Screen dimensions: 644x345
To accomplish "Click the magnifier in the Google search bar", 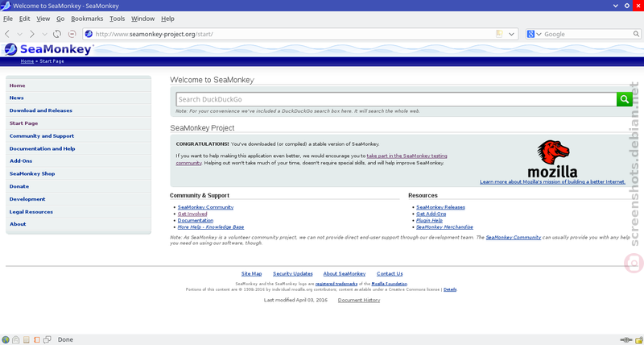I will pyautogui.click(x=636, y=34).
